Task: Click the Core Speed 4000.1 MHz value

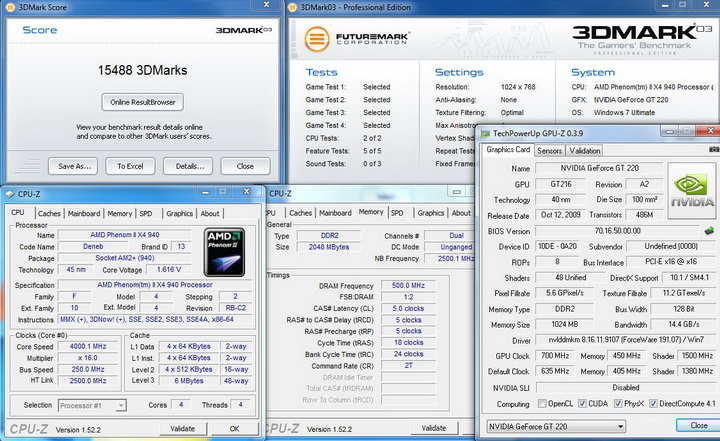Action: (88, 346)
